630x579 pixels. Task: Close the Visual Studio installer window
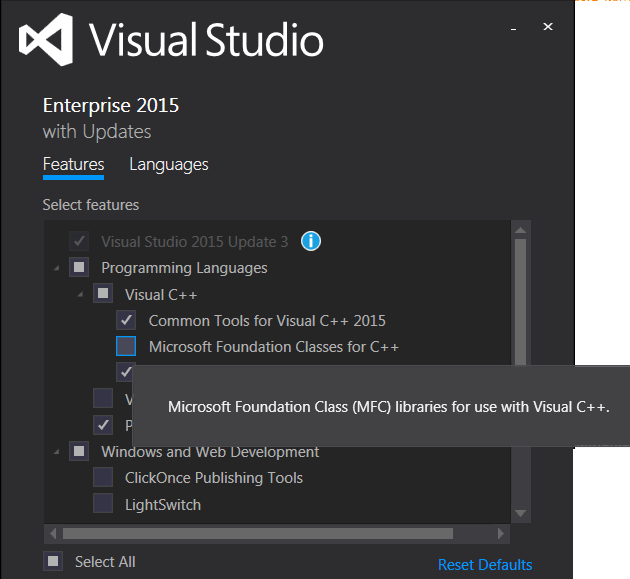point(548,27)
